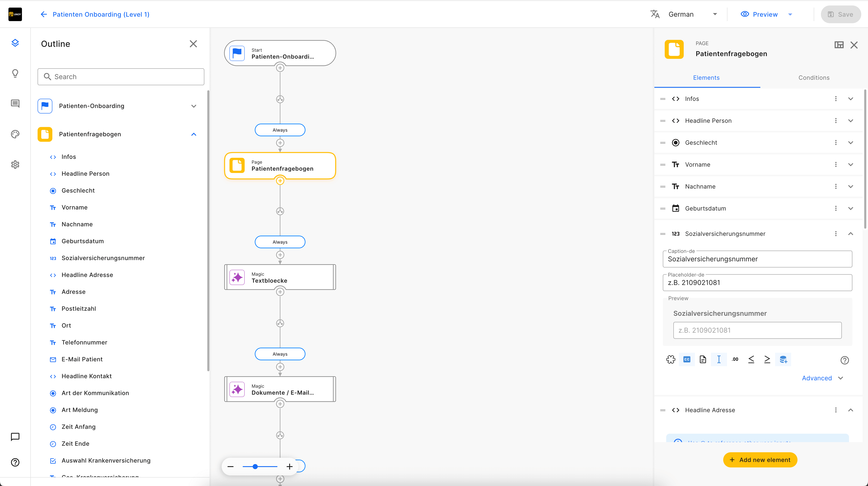Select Telefonnummer in the Outline list
The height and width of the screenshot is (486, 868).
click(84, 342)
